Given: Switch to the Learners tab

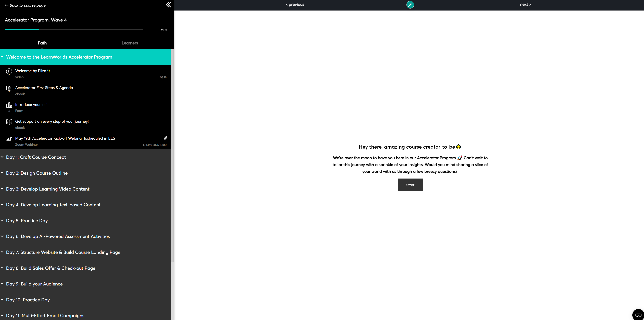Looking at the screenshot, I should click(130, 43).
